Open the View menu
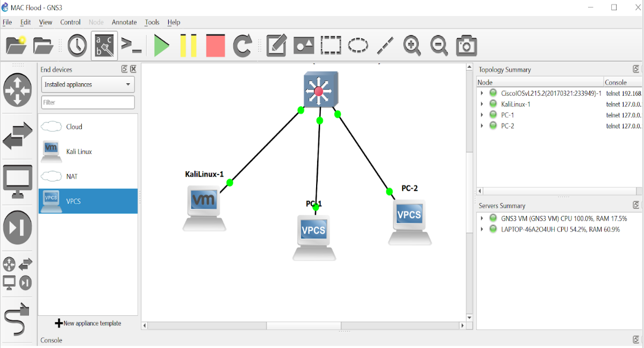Viewport: 644px width, 348px height. [46, 22]
